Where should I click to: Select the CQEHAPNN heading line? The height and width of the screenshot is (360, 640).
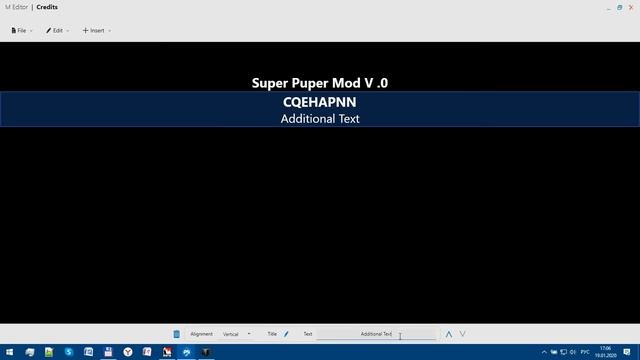coord(320,102)
